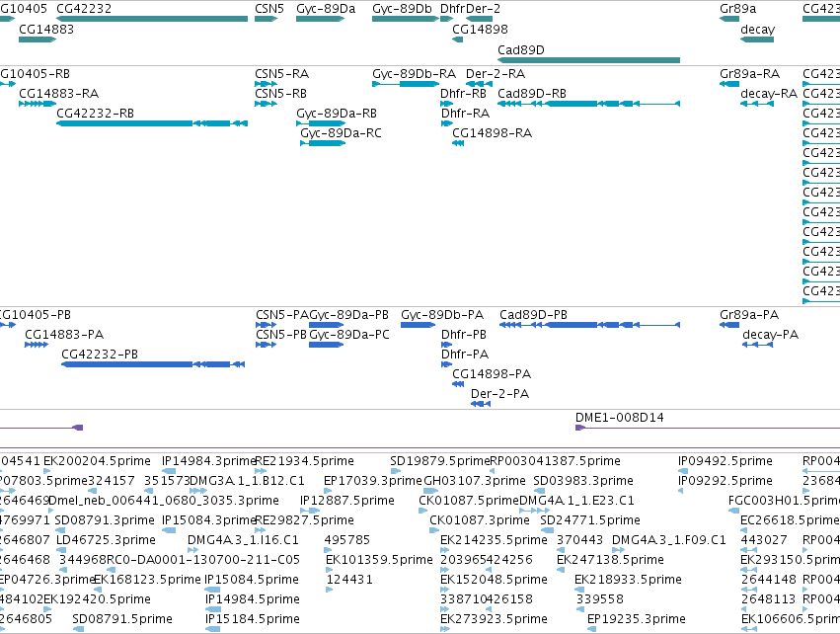This screenshot has width=840, height=634.
Task: Select EST LD46725.3prime
Action: pyautogui.click(x=106, y=541)
